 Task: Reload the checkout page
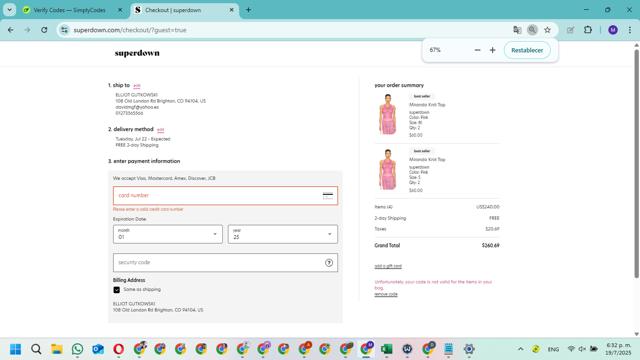(x=44, y=30)
